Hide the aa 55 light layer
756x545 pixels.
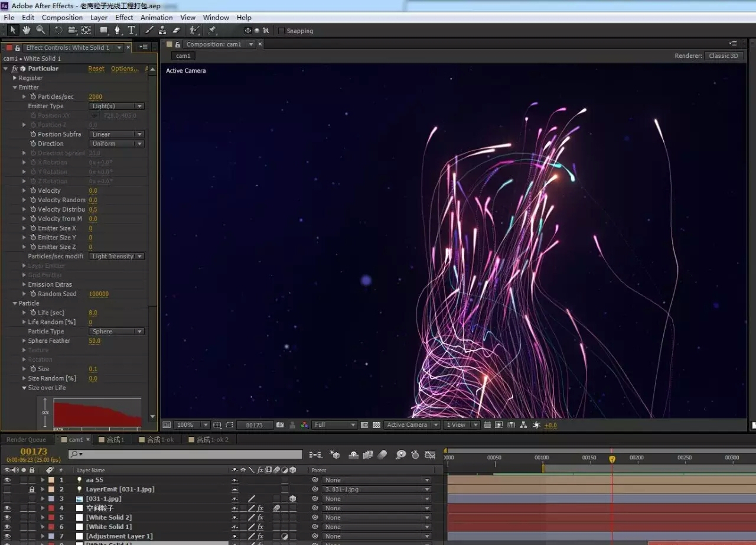[7, 480]
